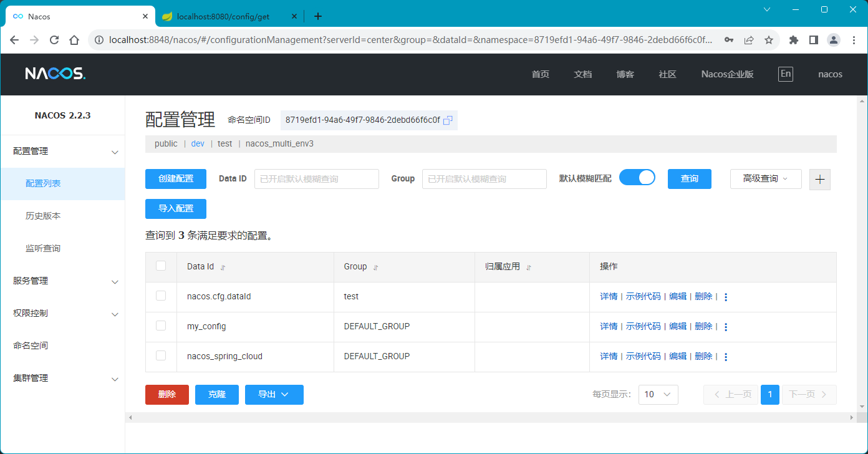The width and height of the screenshot is (868, 454).
Task: Click the 导入配置 button
Action: coord(176,209)
